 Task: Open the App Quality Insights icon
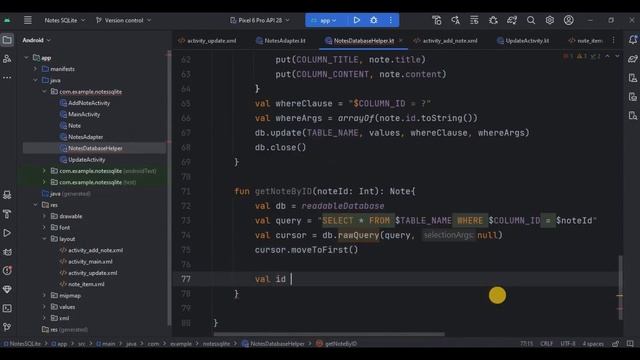[7, 289]
